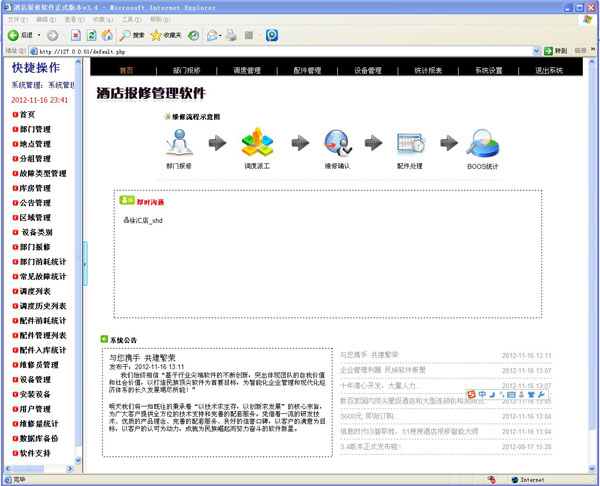Open 调度历史列表 in the sidebar
Image resolution: width=600 pixels, height=486 pixels.
(43, 306)
